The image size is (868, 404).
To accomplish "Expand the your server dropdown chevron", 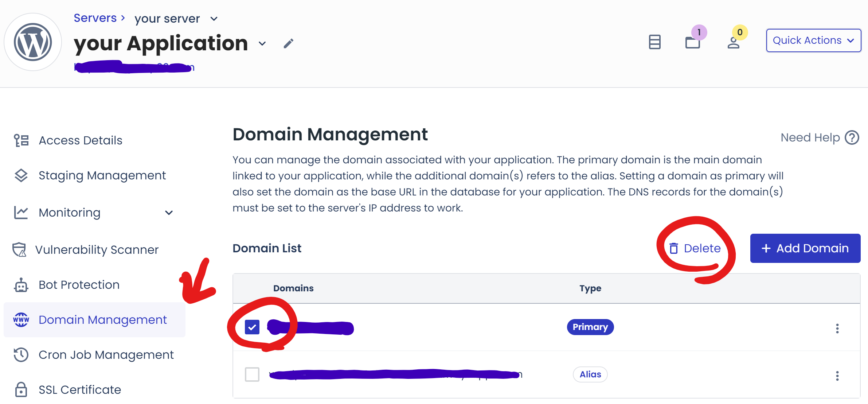I will pyautogui.click(x=214, y=19).
